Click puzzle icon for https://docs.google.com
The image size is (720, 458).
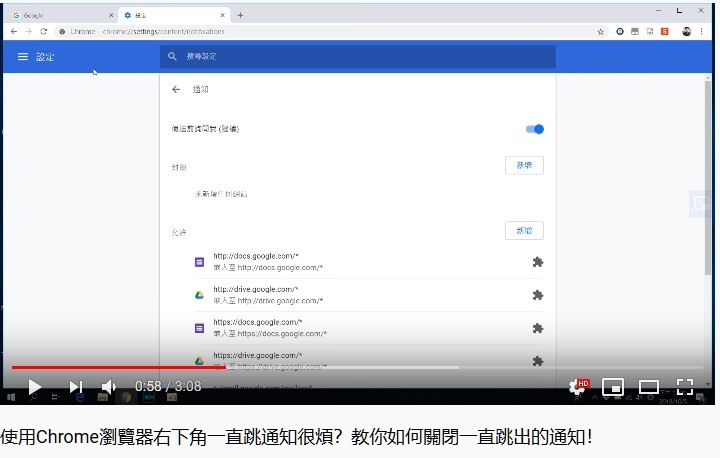coord(538,328)
